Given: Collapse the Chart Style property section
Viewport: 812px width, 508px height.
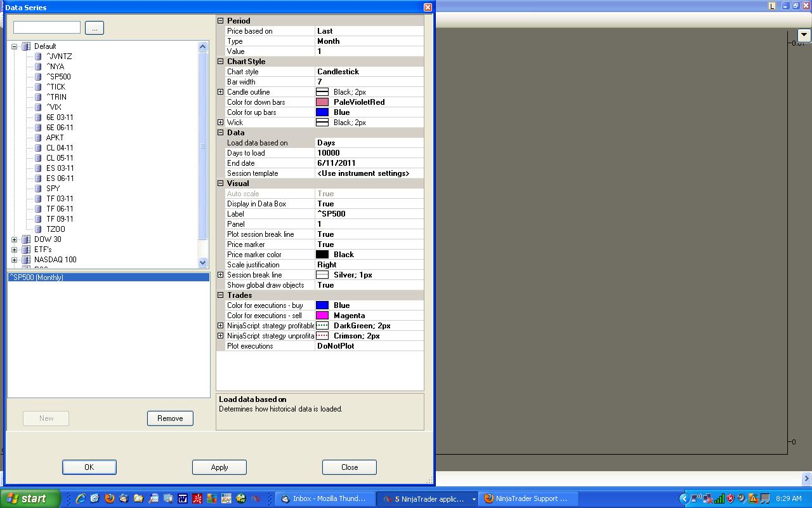Looking at the screenshot, I should pos(221,62).
